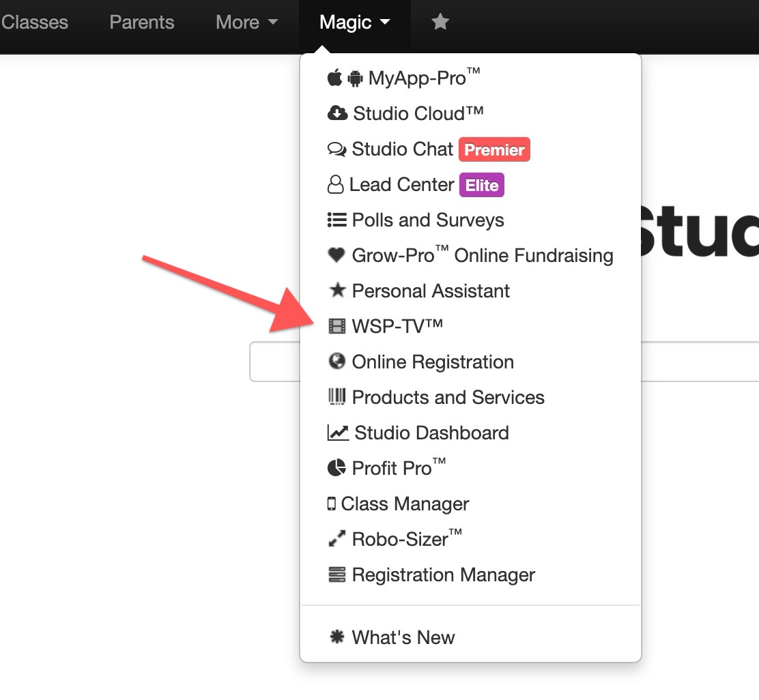This screenshot has width=759, height=700.
Task: Click the film strip icon for WSP-TV
Action: pyautogui.click(x=337, y=326)
